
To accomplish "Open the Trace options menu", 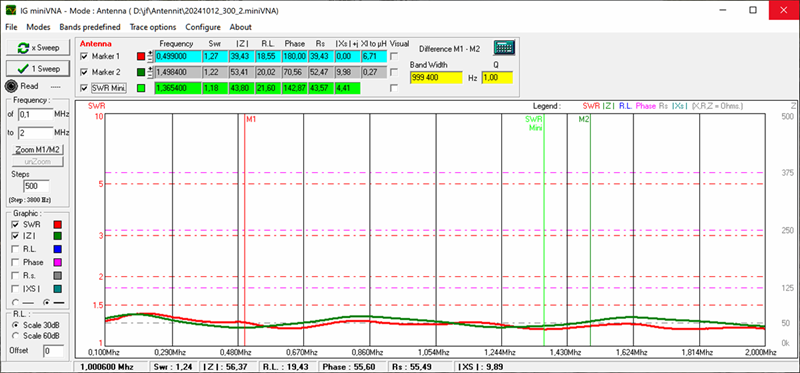I will click(153, 27).
